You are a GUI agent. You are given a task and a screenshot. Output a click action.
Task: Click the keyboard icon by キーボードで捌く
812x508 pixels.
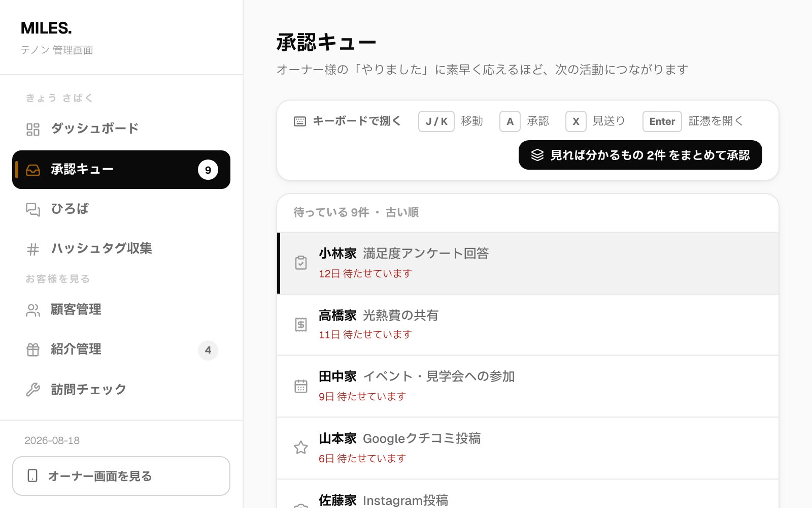tap(300, 121)
